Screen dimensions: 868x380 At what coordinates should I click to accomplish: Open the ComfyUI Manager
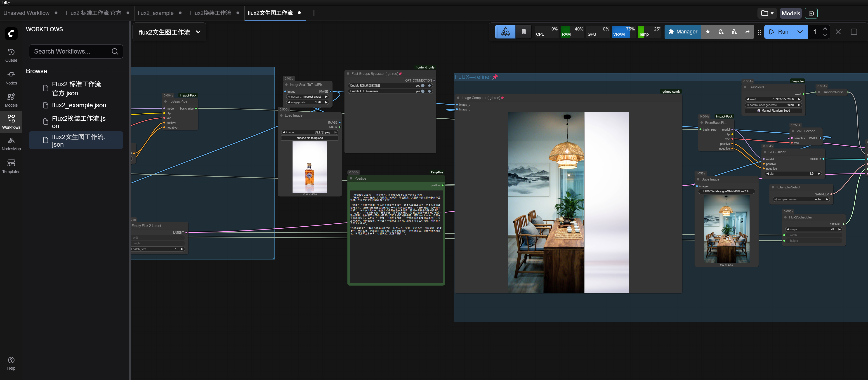tap(683, 31)
